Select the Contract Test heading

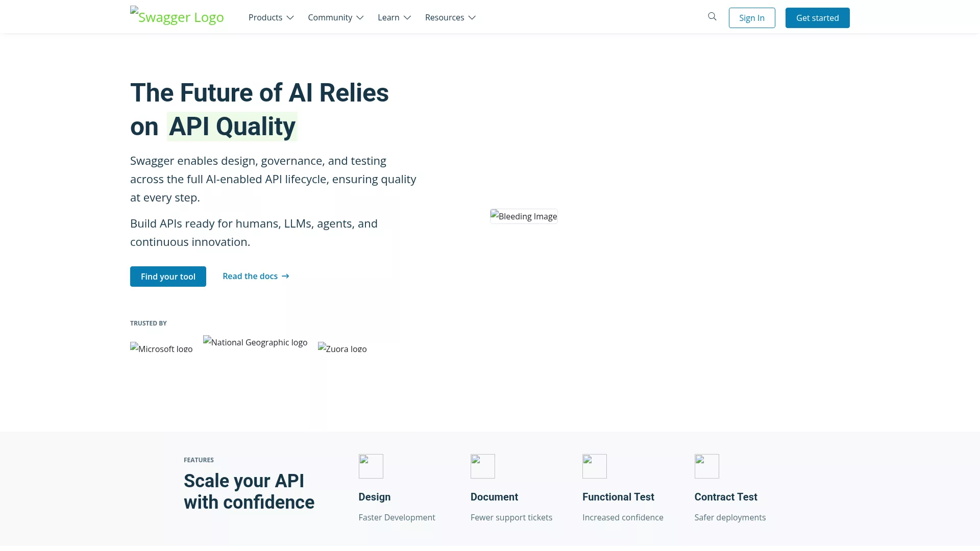(725, 497)
